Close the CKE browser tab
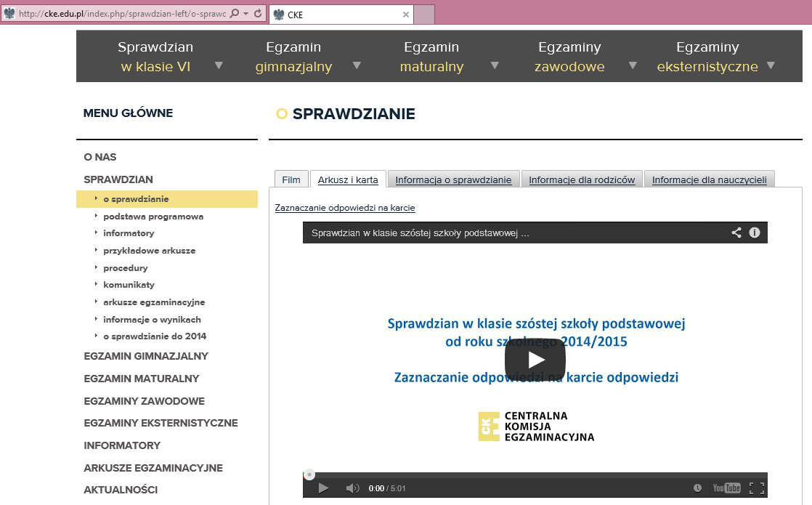This screenshot has width=812, height=505. [406, 15]
